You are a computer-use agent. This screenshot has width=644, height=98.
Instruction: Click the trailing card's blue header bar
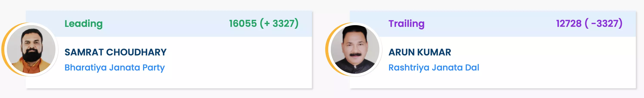coord(493,24)
